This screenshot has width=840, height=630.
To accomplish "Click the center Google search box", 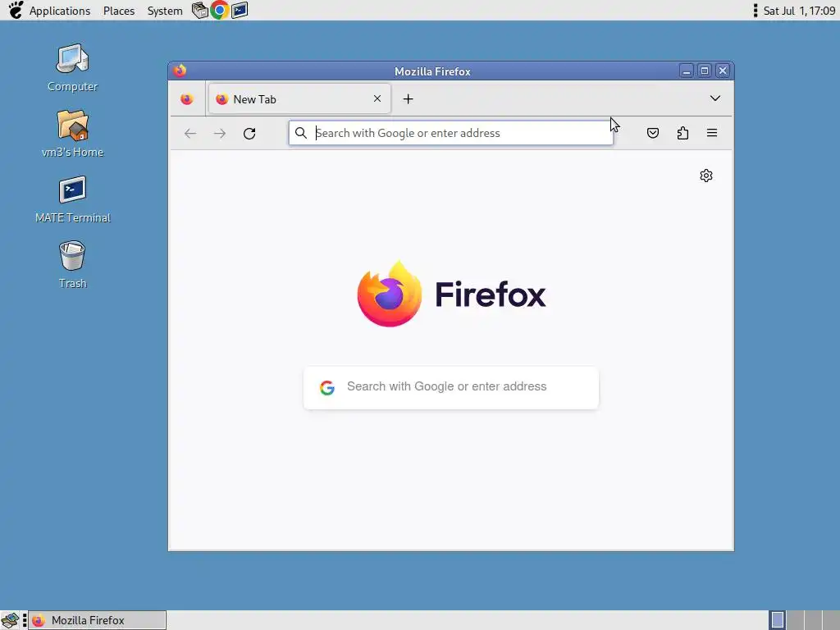I will (450, 388).
